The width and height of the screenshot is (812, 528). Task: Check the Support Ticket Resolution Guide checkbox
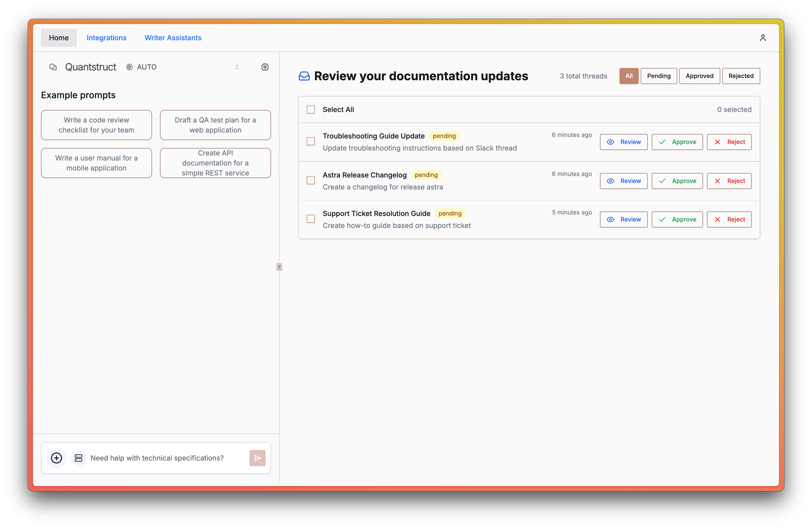(x=310, y=219)
